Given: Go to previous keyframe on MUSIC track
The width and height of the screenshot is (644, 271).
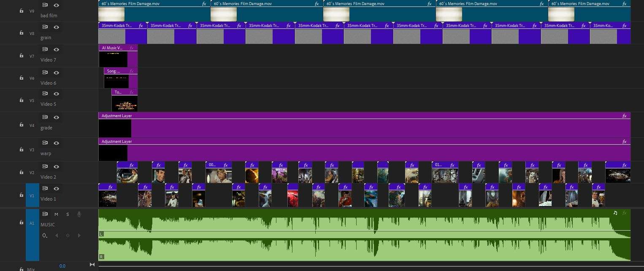Looking at the screenshot, I should [x=57, y=236].
